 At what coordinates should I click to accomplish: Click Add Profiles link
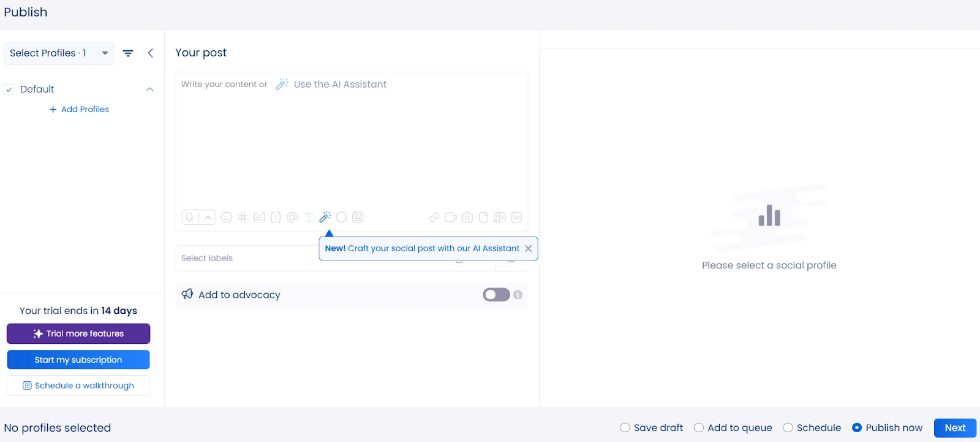point(80,109)
